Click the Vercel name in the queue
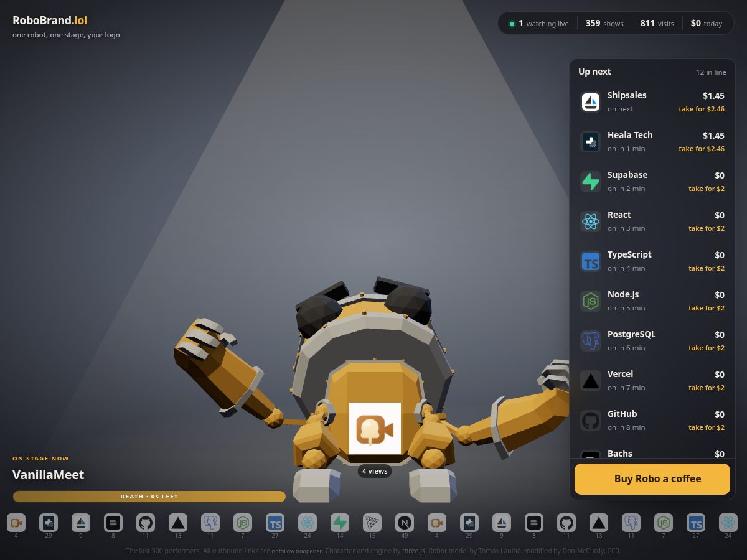This screenshot has width=747, height=560. click(x=620, y=374)
